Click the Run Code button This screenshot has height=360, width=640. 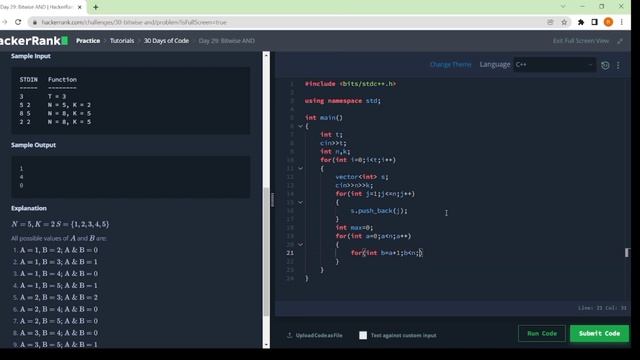click(x=542, y=333)
